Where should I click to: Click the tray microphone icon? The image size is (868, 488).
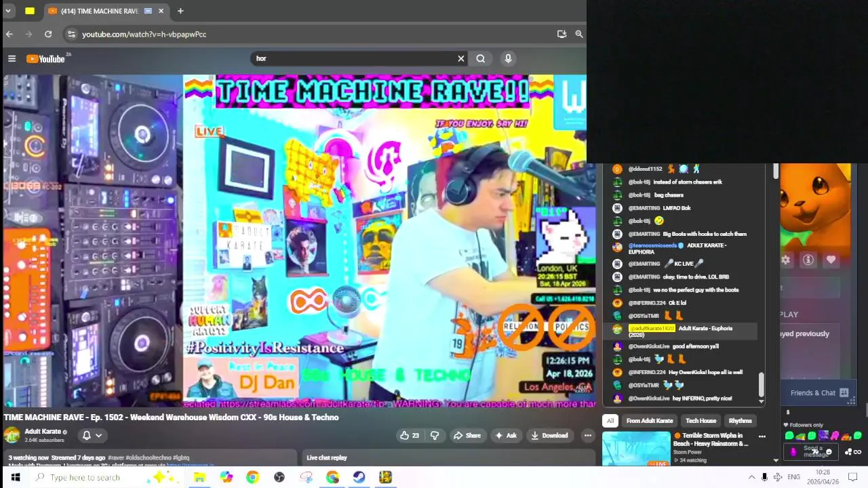click(765, 477)
